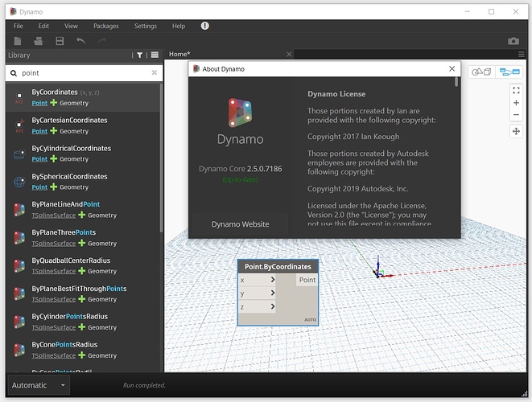The height and width of the screenshot is (402, 532).
Task: Click the ByPlaneLineAndPoint node icon
Action: (19, 210)
